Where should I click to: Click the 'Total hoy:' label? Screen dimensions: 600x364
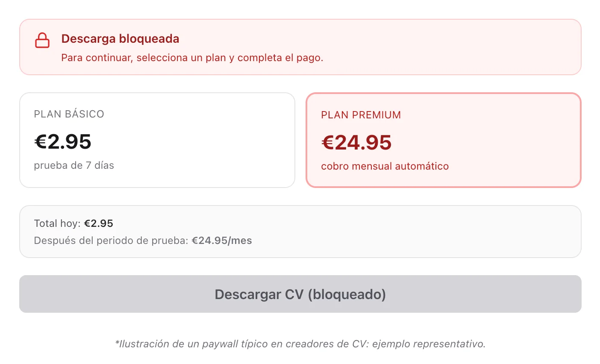tap(57, 223)
